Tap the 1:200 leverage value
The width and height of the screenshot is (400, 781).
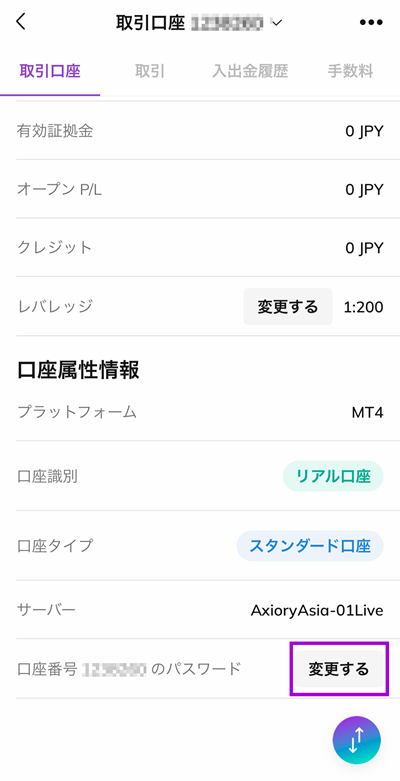coord(364,307)
